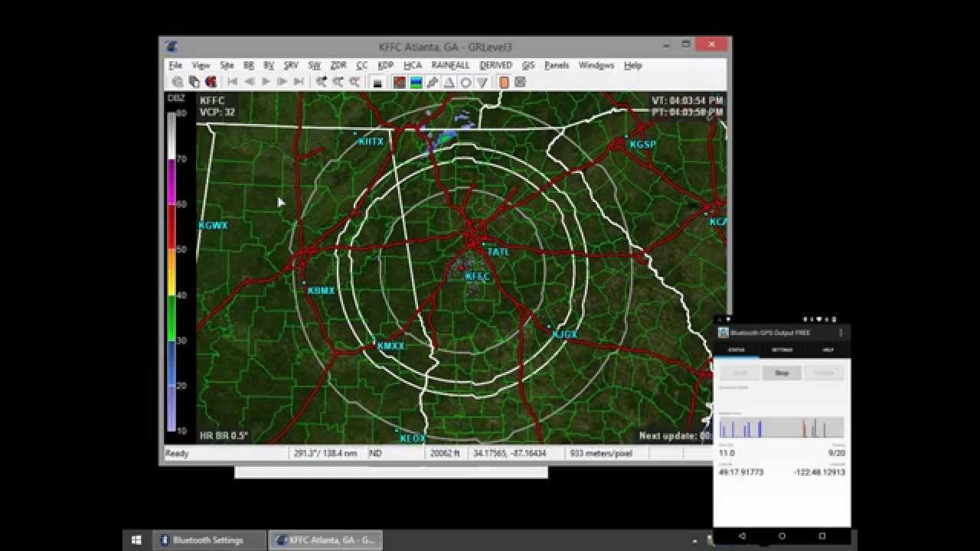The width and height of the screenshot is (980, 551).
Task: Click the first globe icon in toolbar
Action: (x=178, y=82)
